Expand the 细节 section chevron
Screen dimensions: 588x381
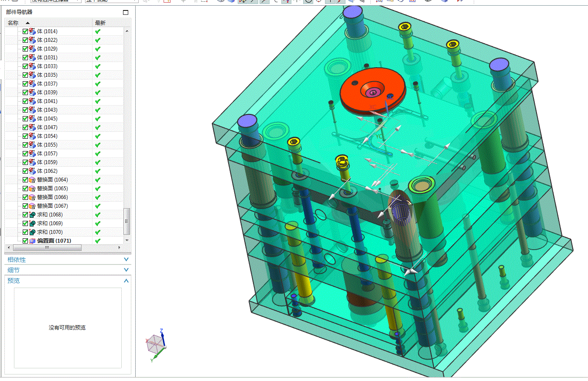[x=126, y=270]
